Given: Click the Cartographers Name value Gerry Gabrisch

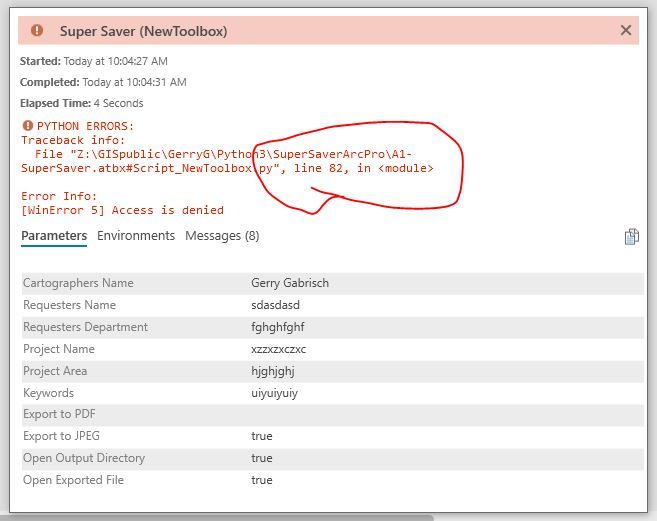Looking at the screenshot, I should tap(290, 283).
